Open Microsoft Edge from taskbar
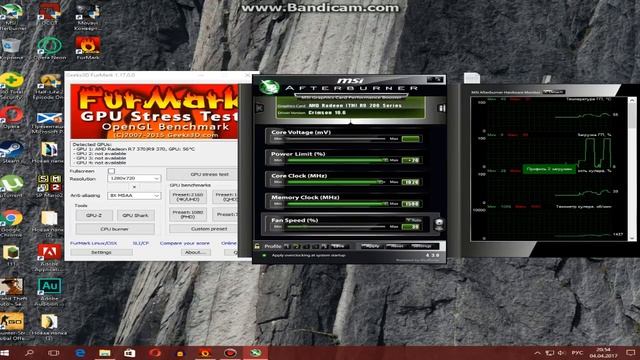Image resolution: width=640 pixels, height=360 pixels. point(80,352)
